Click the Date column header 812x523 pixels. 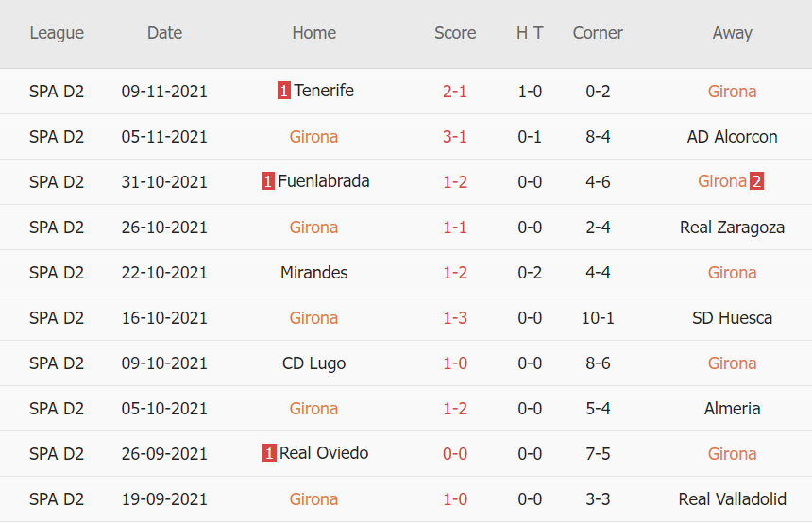point(164,33)
